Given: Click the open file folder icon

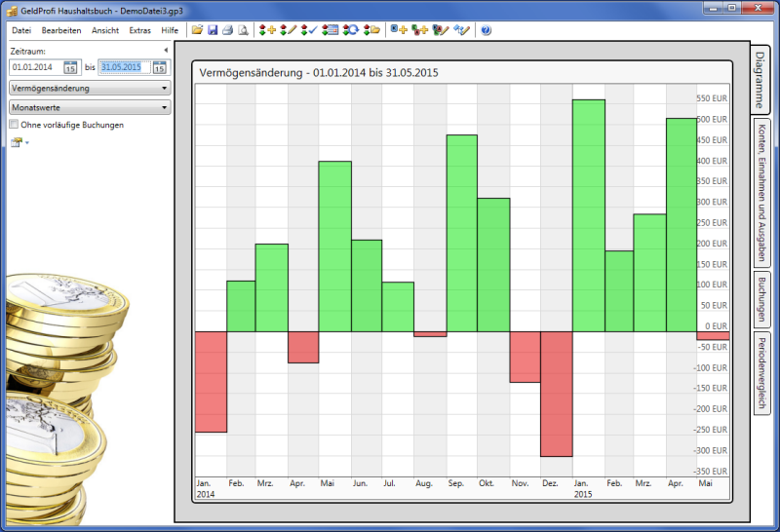Looking at the screenshot, I should pos(197,30).
